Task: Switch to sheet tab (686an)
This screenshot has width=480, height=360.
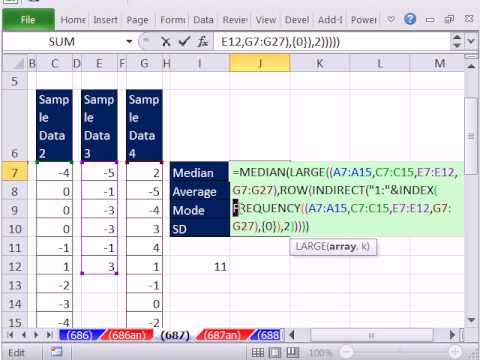Action: (x=127, y=335)
